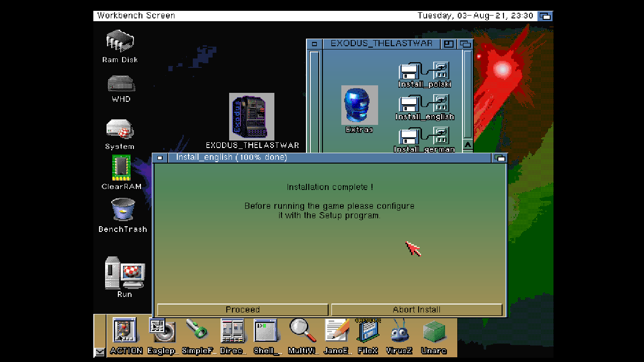This screenshot has height=362, width=644.
Task: Click the Abort Install button
Action: tap(417, 310)
